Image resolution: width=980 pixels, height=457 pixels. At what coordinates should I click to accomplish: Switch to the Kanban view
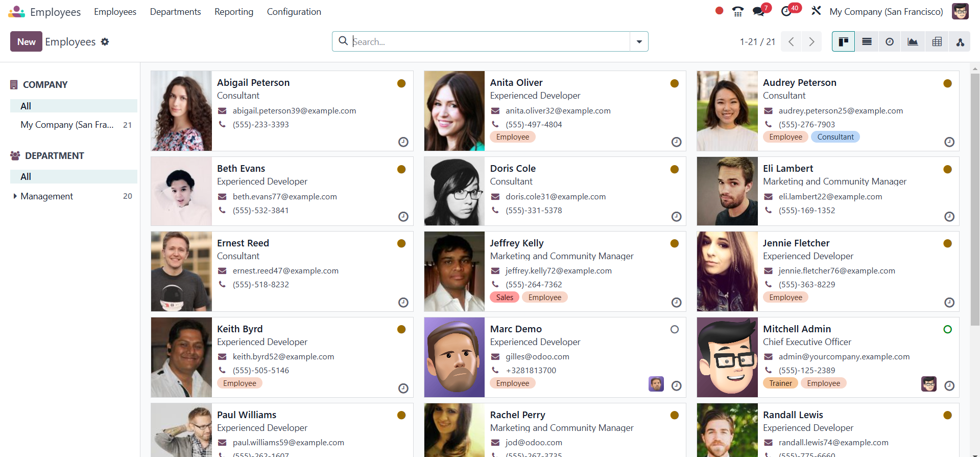coord(843,41)
